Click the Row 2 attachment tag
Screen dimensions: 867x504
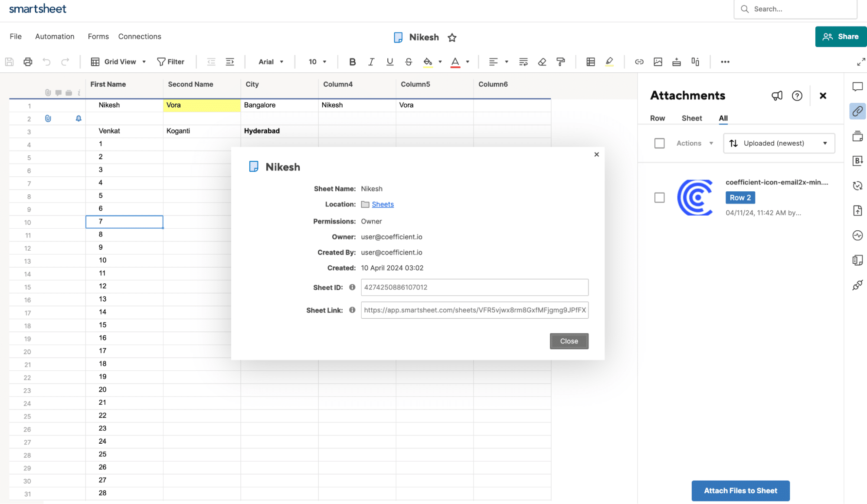(740, 197)
